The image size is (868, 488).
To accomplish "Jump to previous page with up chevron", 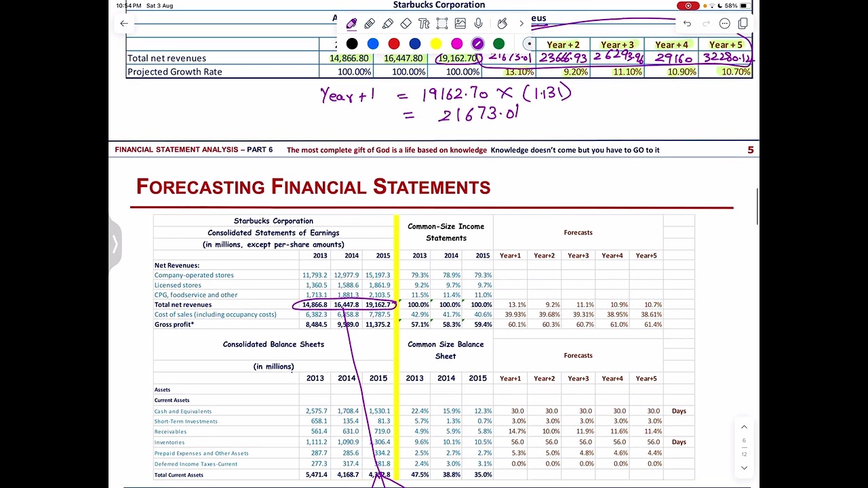I will click(x=744, y=427).
